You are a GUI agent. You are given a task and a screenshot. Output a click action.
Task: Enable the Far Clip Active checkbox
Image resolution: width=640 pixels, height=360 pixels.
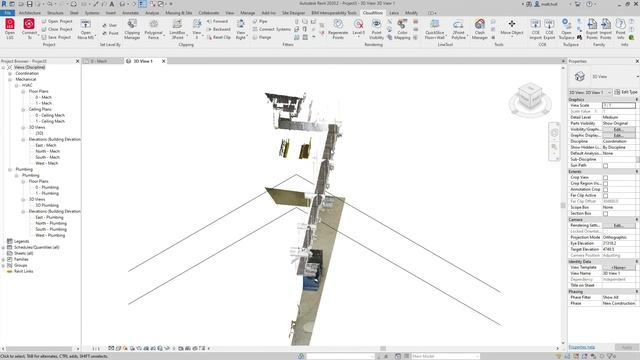click(605, 196)
